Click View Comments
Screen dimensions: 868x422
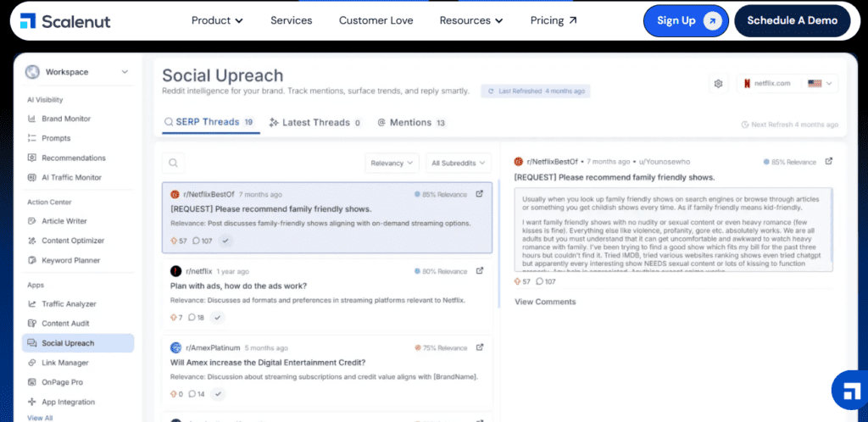click(545, 302)
